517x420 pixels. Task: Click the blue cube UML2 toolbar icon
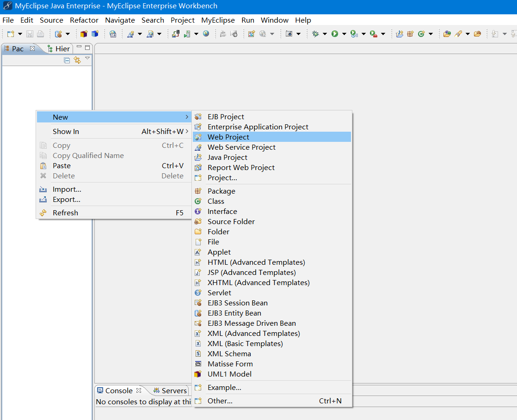pyautogui.click(x=95, y=34)
